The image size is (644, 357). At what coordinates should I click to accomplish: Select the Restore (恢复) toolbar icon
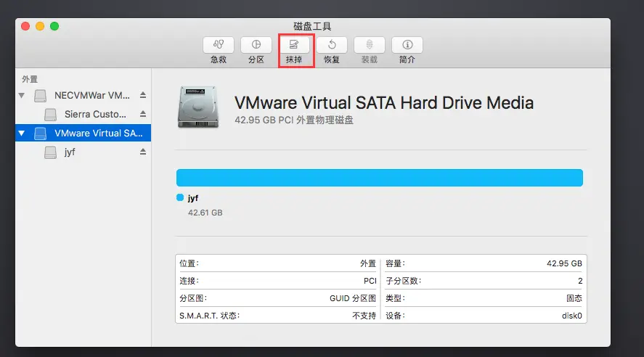tap(332, 45)
